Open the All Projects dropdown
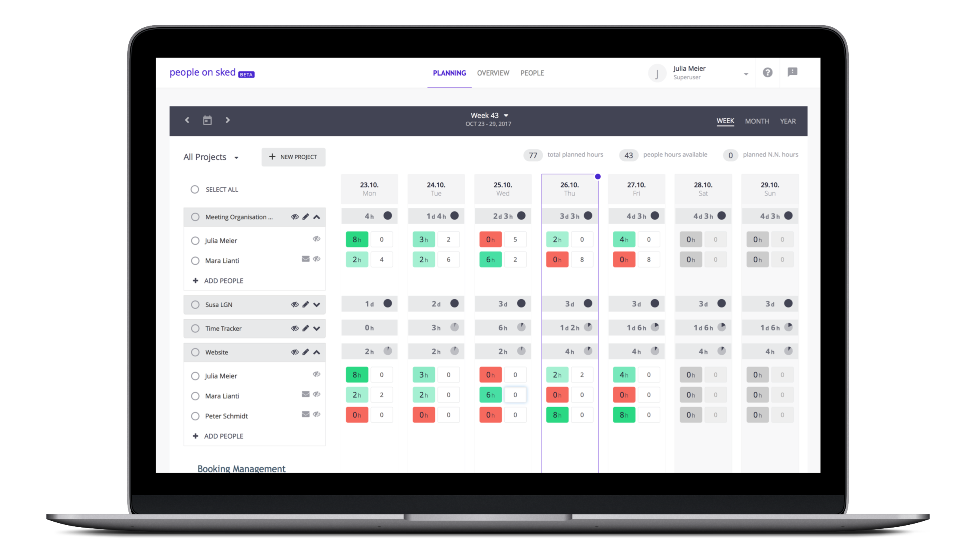Screen dimensions: 976x560 (x=211, y=157)
